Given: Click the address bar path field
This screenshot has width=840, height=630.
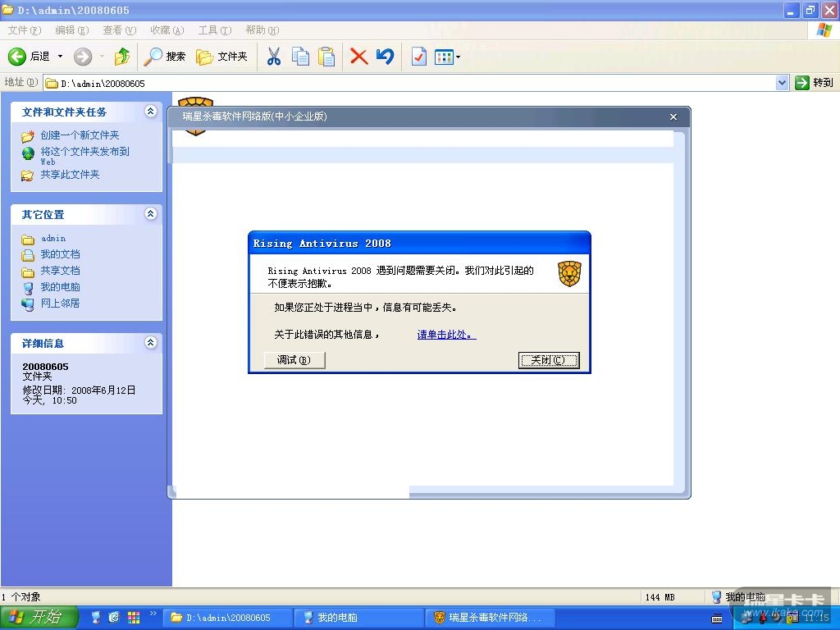Looking at the screenshot, I should coord(409,83).
